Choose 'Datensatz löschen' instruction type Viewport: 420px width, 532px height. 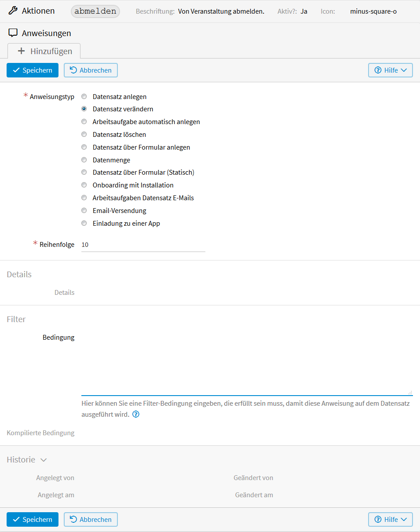coord(84,135)
